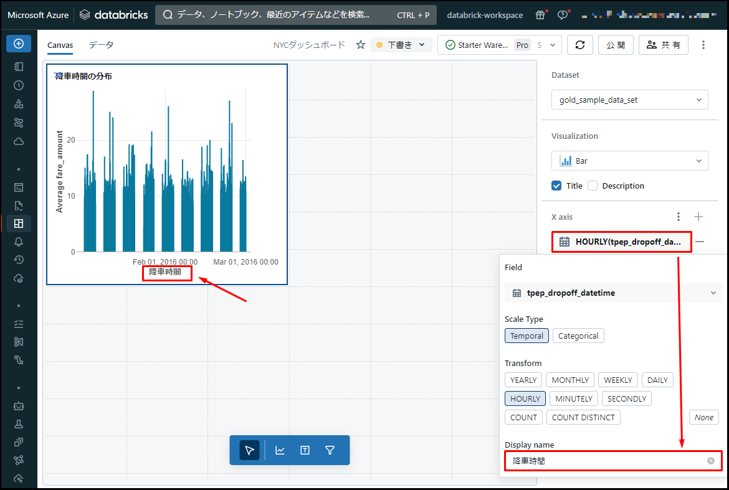
Task: Select the Canvas tab
Action: [x=60, y=45]
